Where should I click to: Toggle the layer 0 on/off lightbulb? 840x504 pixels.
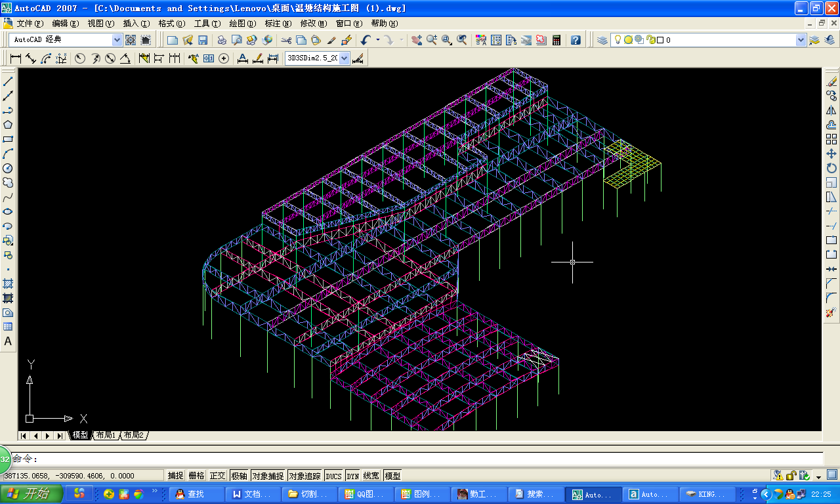tap(618, 40)
